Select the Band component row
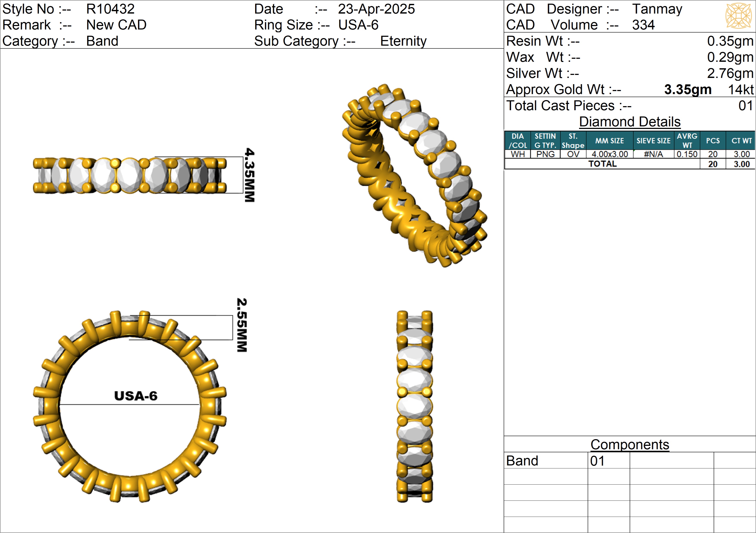Screen dimensions: 756x533 (x=522, y=461)
